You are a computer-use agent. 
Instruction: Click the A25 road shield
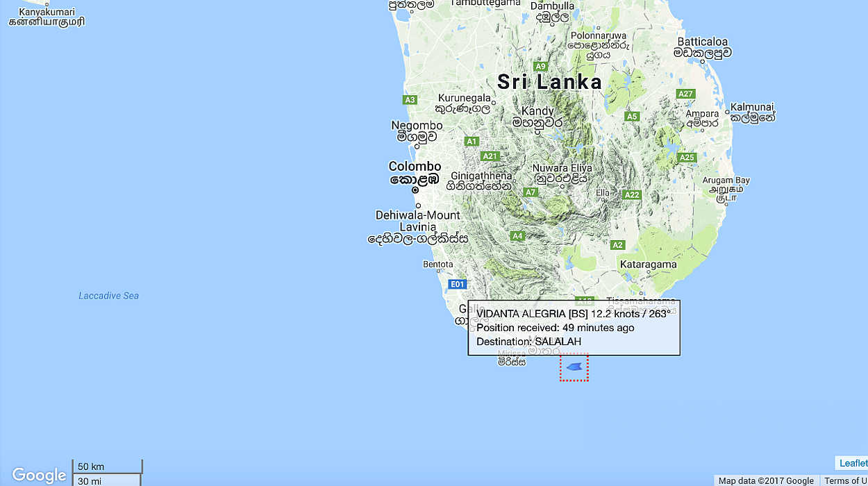tap(686, 158)
